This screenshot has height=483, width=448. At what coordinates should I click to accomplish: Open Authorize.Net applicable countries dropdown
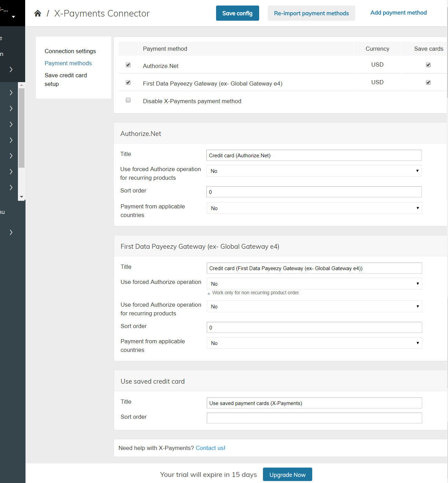314,208
